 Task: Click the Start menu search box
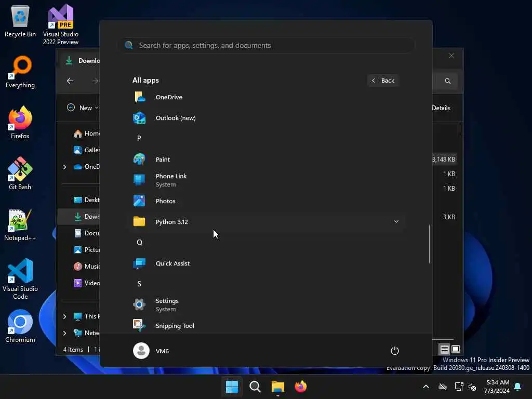[267, 45]
